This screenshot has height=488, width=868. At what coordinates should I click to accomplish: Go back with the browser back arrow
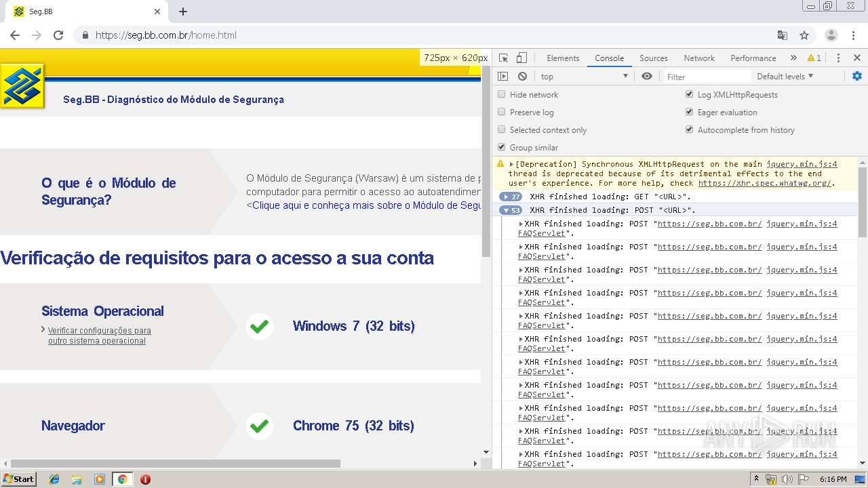[x=15, y=35]
